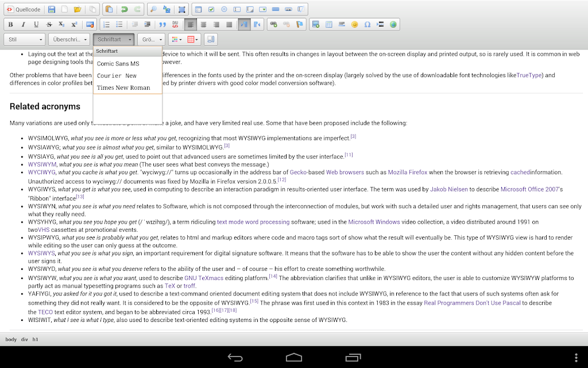Screen dimensions: 588x368
Task: Open the Größe font size dropdown
Action: click(152, 40)
